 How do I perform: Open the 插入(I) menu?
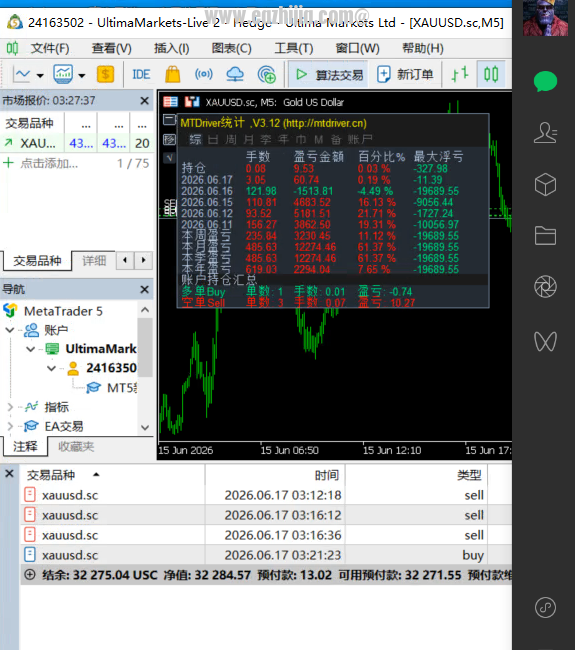pos(172,49)
